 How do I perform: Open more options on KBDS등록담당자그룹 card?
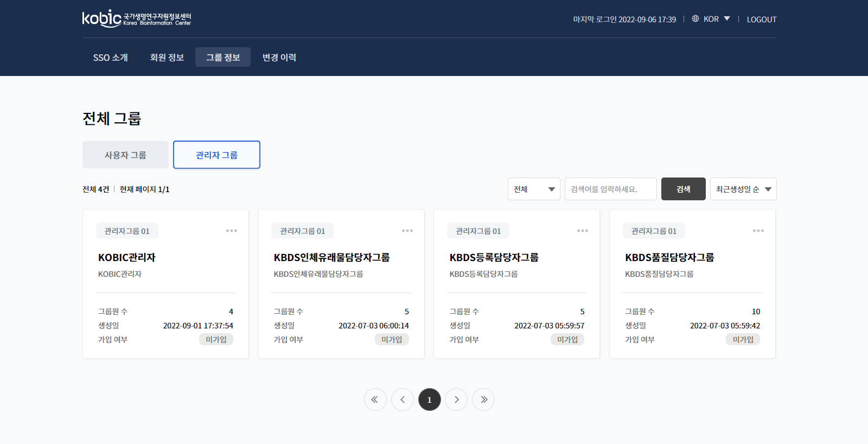tap(583, 231)
